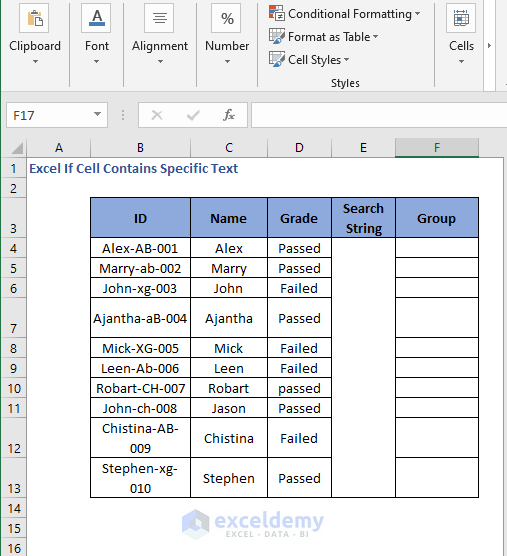Viewport: 507px width, 556px height.
Task: Click the Cancel X formula icon
Action: 157,115
